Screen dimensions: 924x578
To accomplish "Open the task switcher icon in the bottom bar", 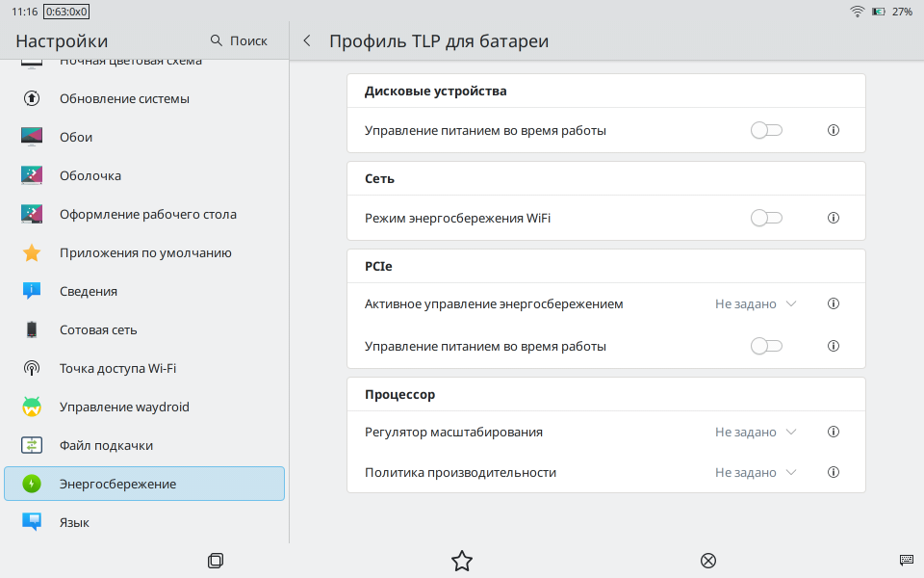I will coord(216,561).
